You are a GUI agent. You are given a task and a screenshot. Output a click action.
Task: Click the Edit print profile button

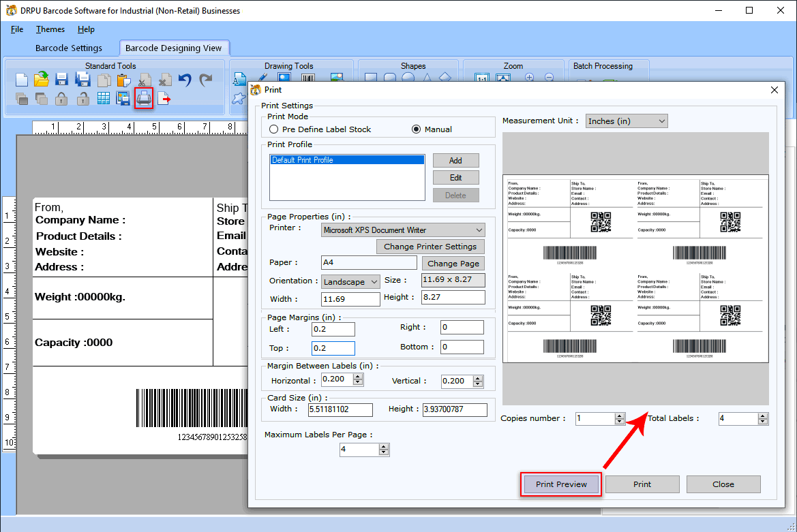(x=456, y=178)
